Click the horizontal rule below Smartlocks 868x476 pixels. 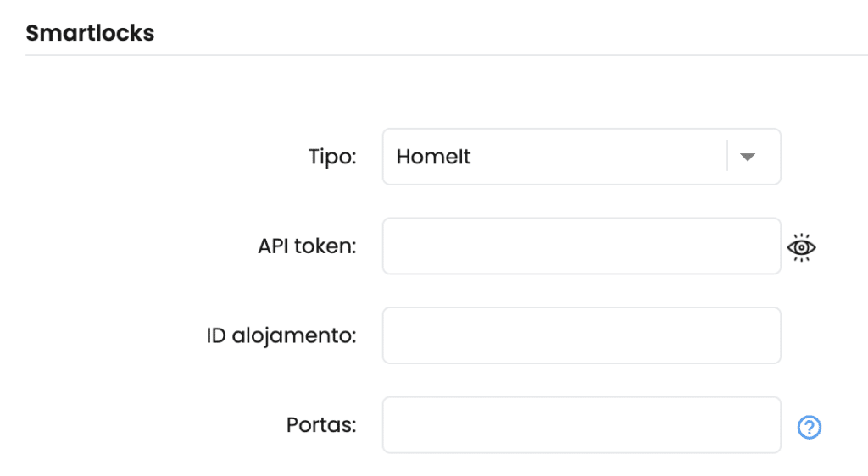pyautogui.click(x=447, y=55)
